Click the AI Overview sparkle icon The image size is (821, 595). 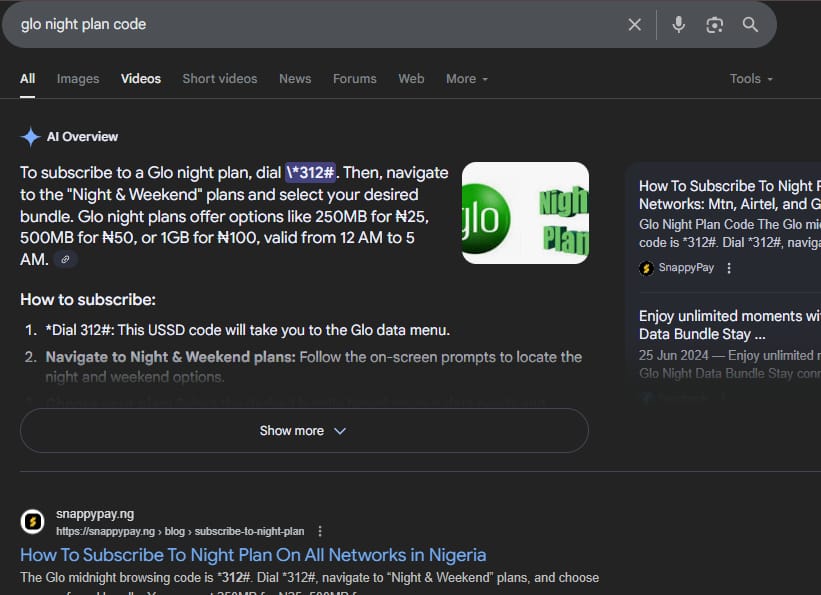(31, 137)
